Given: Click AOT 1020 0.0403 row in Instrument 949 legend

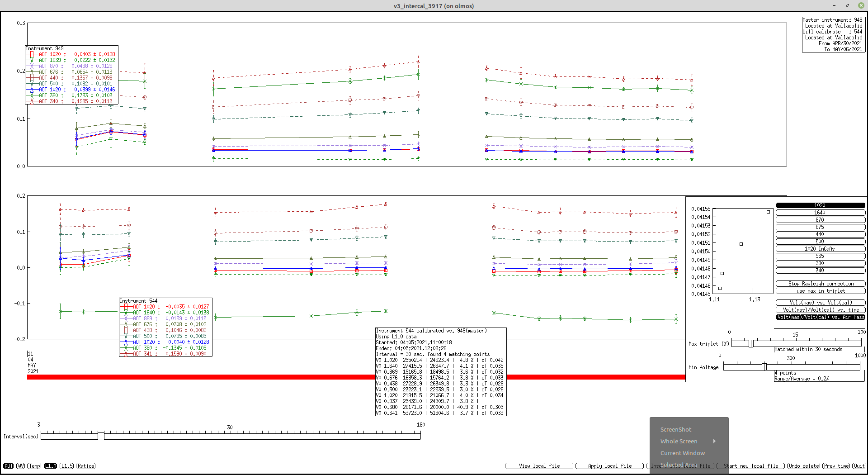Looking at the screenshot, I should 71,54.
